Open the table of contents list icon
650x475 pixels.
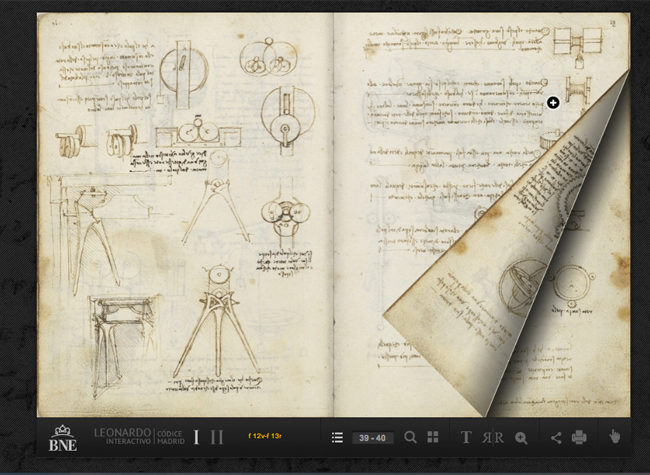(x=337, y=438)
